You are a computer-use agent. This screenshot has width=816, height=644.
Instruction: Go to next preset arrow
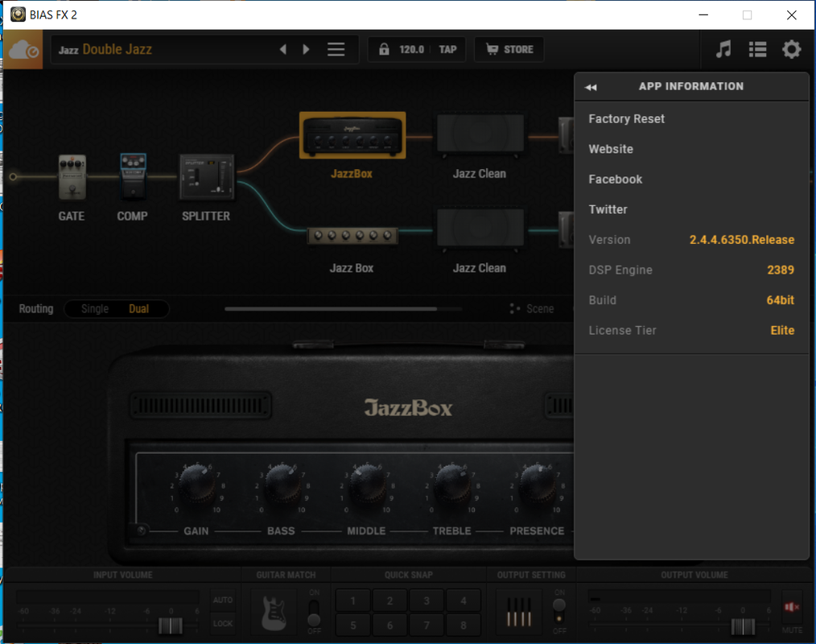306,49
